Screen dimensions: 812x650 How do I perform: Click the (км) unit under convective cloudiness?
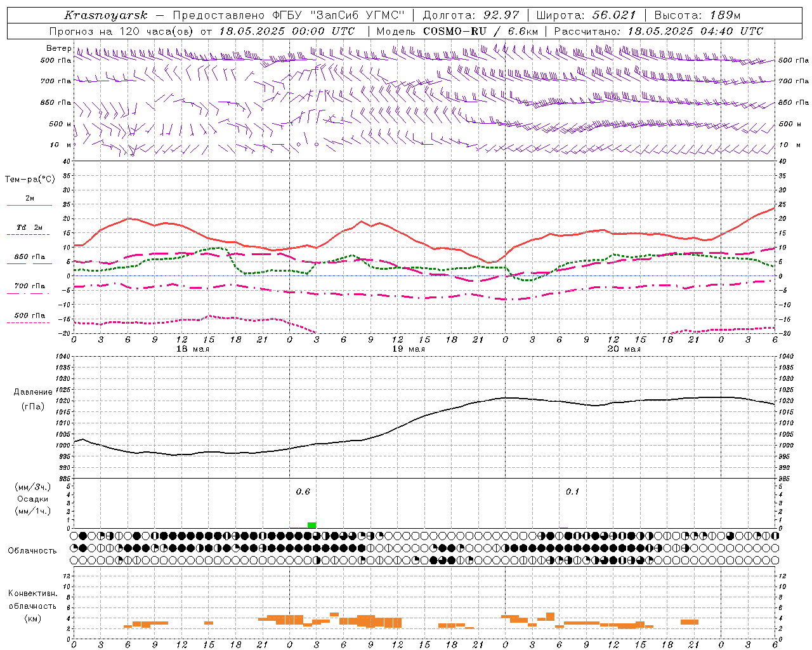coord(33,618)
